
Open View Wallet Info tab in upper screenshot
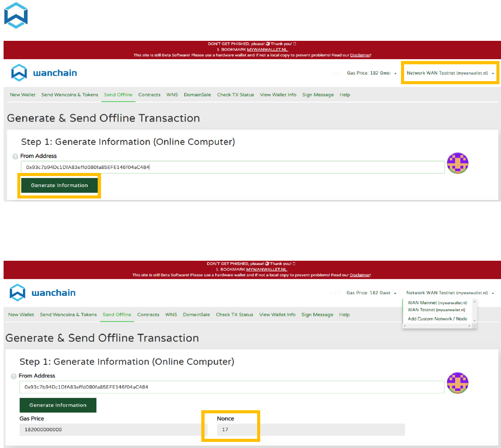[x=278, y=95]
